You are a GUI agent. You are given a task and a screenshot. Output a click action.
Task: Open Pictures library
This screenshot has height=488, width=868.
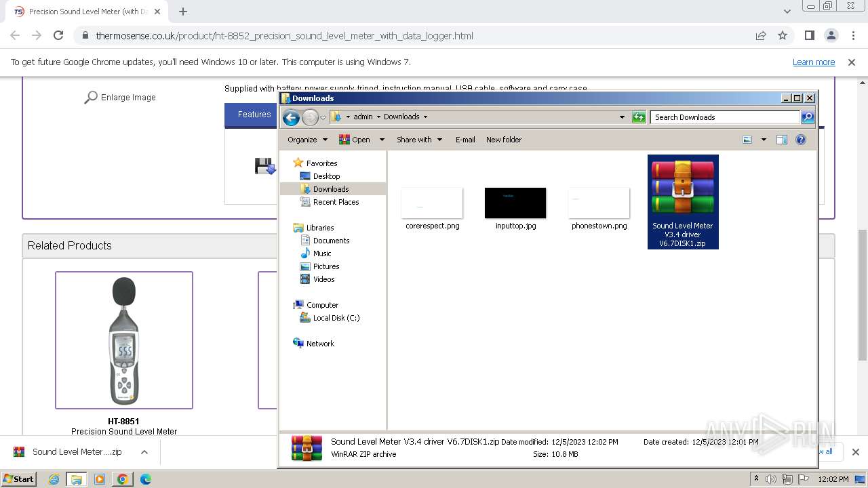pyautogui.click(x=319, y=266)
